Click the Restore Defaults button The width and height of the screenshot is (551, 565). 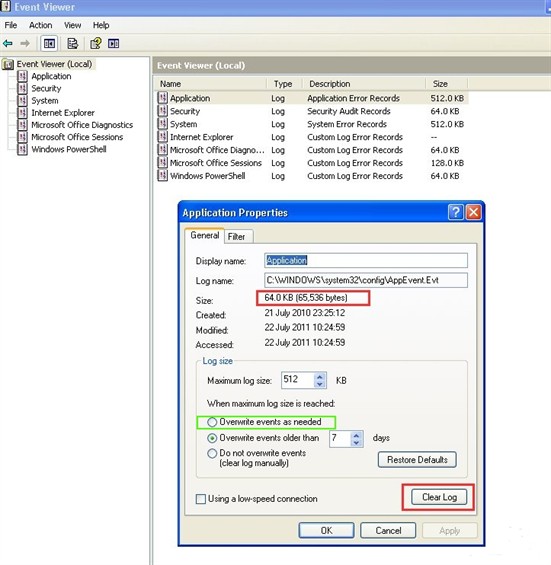tap(417, 460)
